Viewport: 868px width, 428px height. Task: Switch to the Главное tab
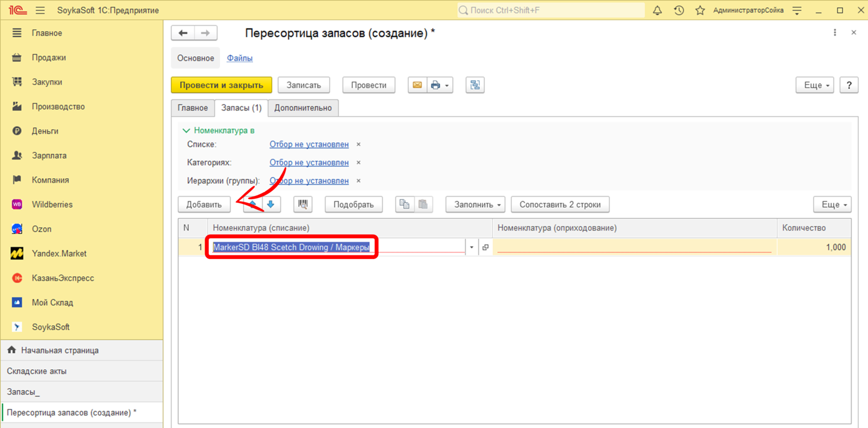click(x=193, y=108)
